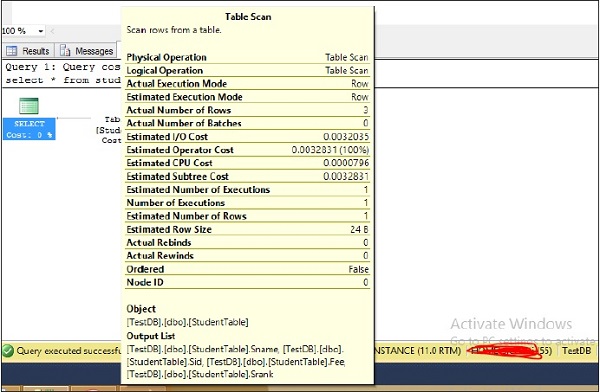Click the Estimated Row Size row in tooltip

point(248,229)
